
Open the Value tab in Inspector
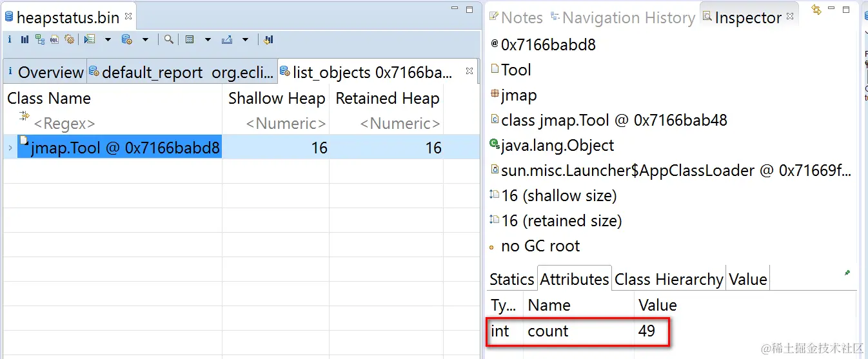coord(747,279)
